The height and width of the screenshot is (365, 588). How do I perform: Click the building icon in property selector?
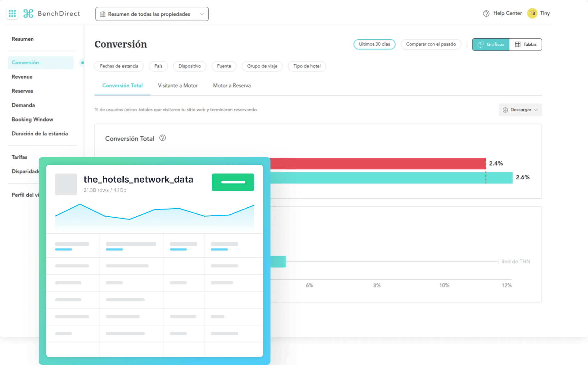[x=103, y=14]
